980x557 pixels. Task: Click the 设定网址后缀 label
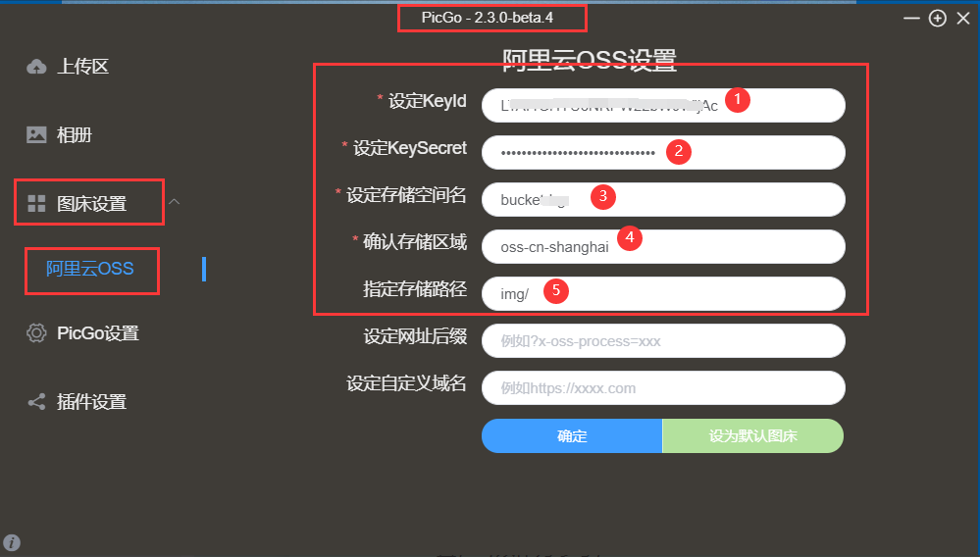(x=415, y=336)
